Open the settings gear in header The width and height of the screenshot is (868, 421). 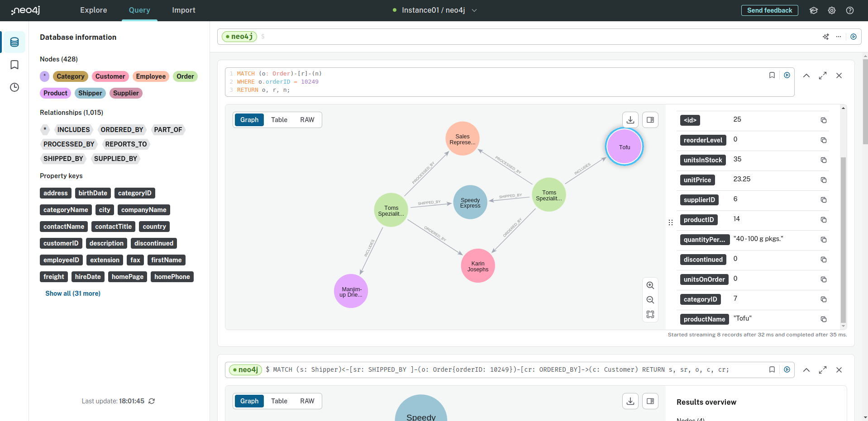click(832, 10)
